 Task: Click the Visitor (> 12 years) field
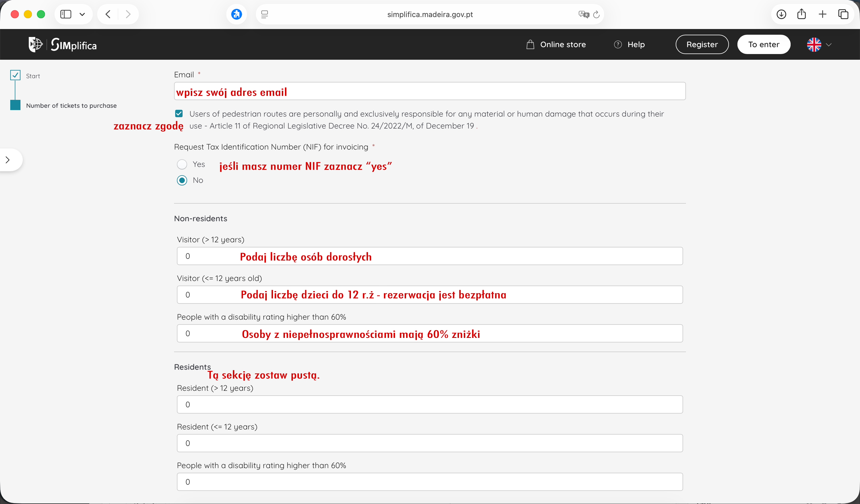click(429, 256)
